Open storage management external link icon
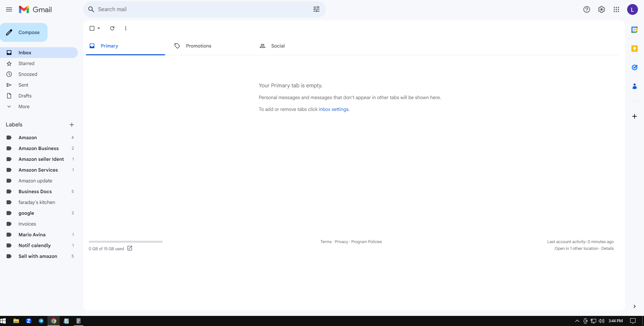This screenshot has height=326, width=644. pyautogui.click(x=130, y=248)
